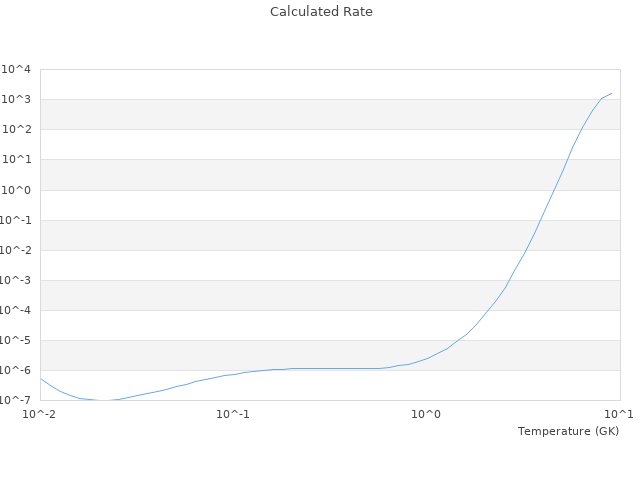The width and height of the screenshot is (640, 480).
Task: Click the "Temperature (GK)" axis label
Action: coord(568,431)
